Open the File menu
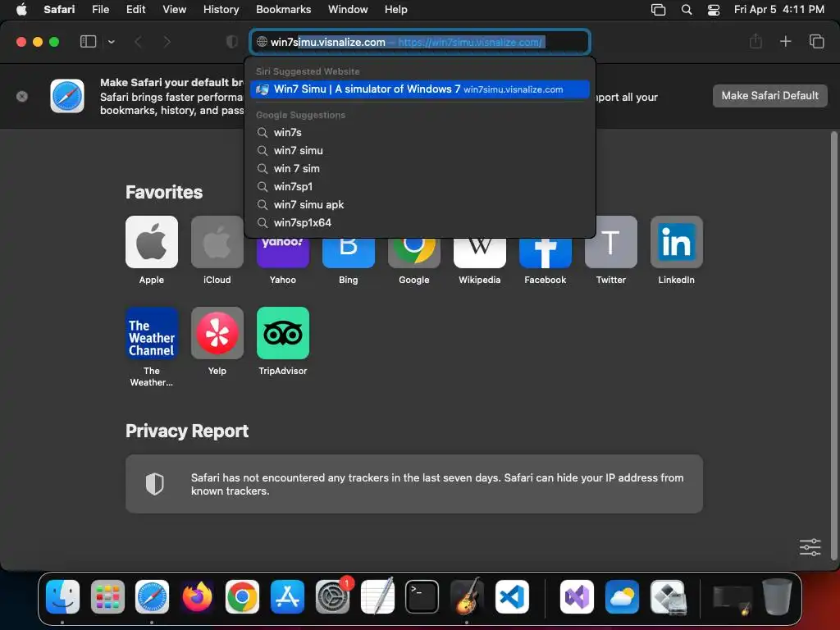This screenshot has height=630, width=840. 100,10
